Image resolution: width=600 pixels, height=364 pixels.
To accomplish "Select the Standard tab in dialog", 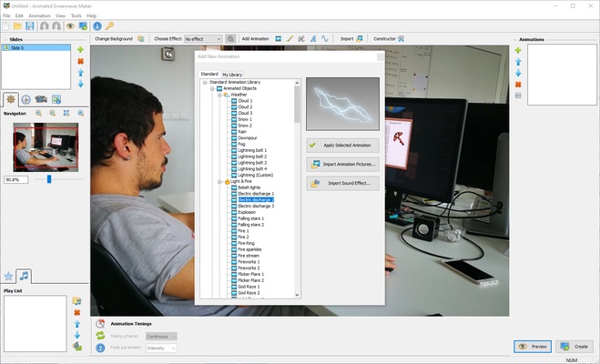I will point(209,74).
